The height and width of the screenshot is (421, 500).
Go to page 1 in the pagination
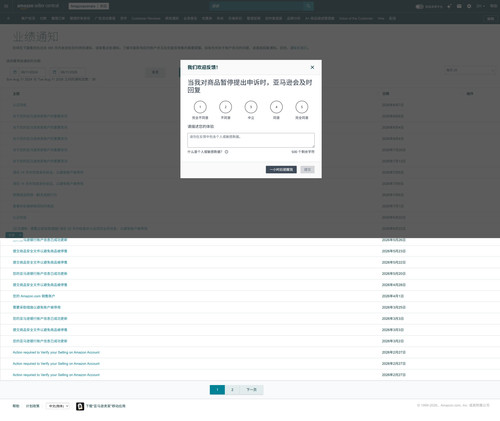pyautogui.click(x=217, y=390)
